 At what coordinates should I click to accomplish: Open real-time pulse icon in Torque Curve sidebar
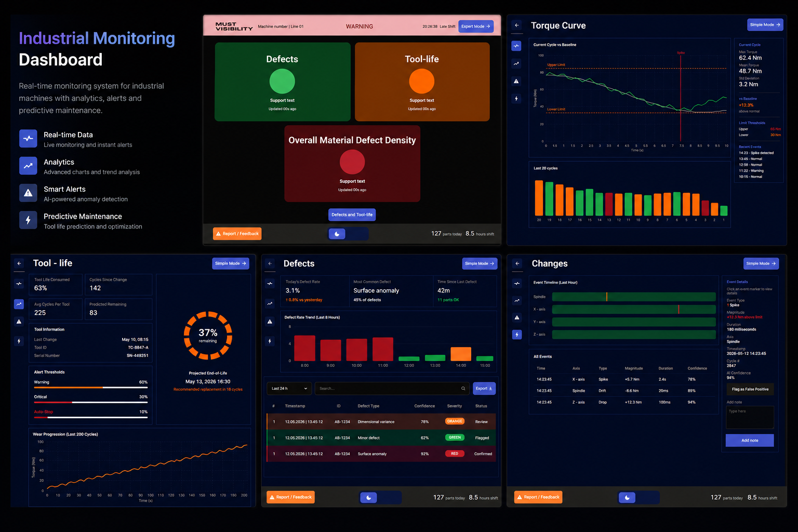tap(516, 46)
